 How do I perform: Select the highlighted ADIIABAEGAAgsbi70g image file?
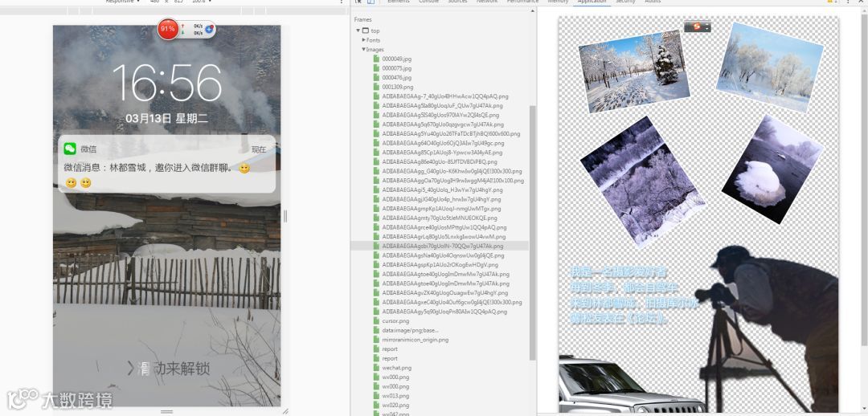pos(443,246)
